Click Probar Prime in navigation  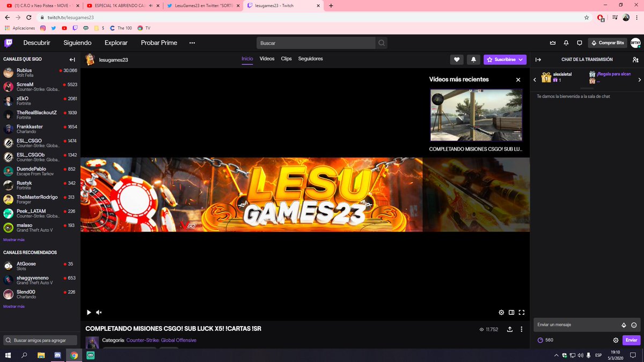[x=159, y=43]
